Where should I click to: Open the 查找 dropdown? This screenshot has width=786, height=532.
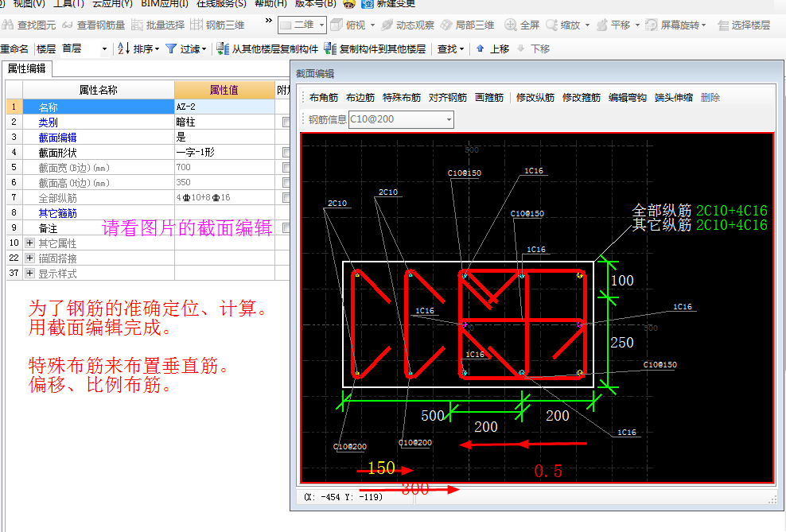click(x=450, y=49)
